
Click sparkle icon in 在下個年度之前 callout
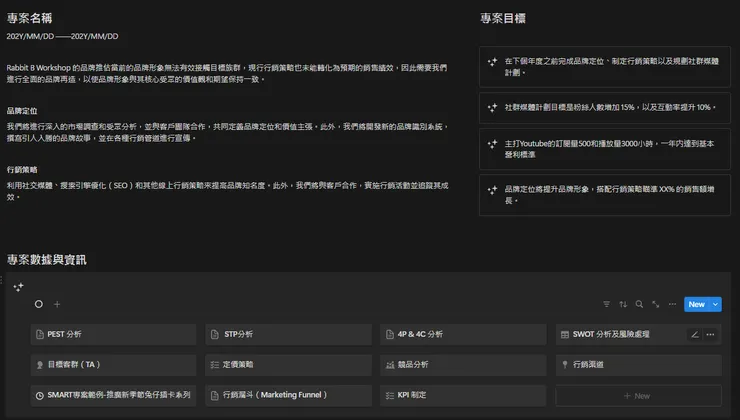(492, 62)
